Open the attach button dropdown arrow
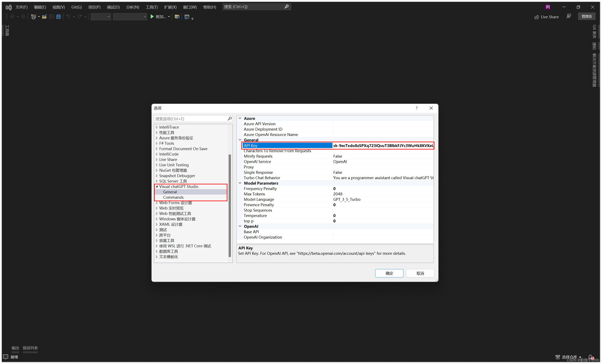The width and height of the screenshot is (602, 364). pos(169,17)
